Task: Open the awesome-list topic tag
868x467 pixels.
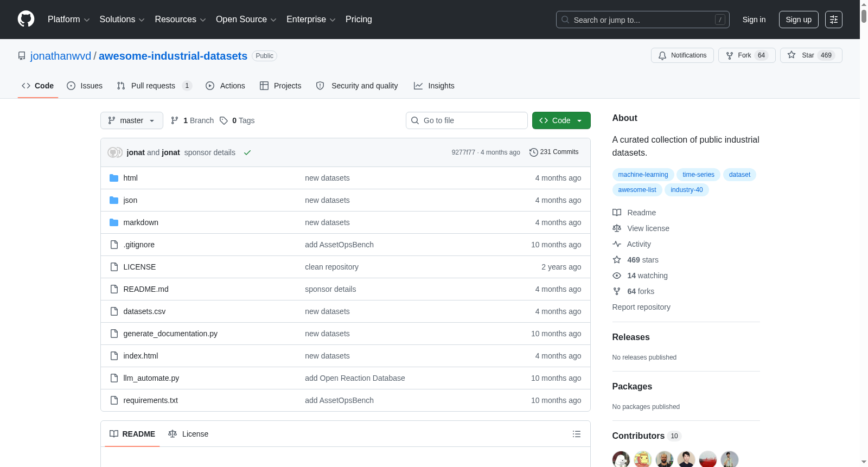Action: point(637,190)
